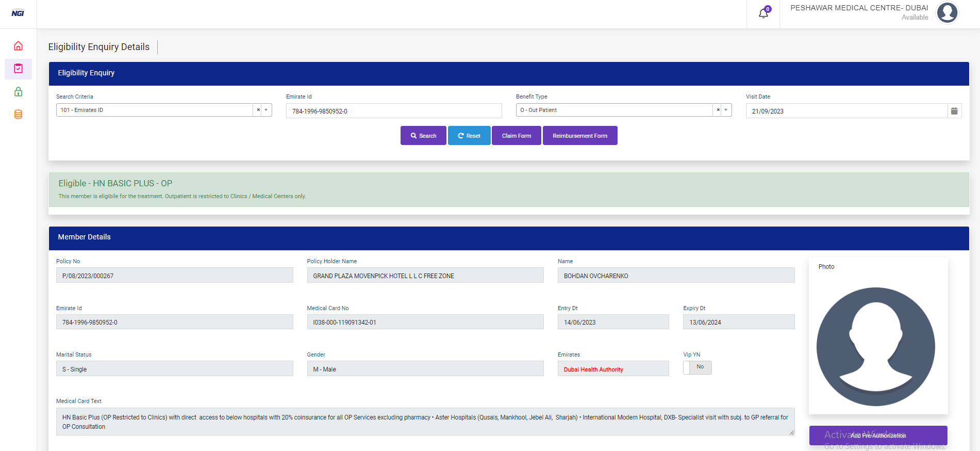Click the Add Pre-Authorization button
Image resolution: width=980 pixels, height=451 pixels.
[x=878, y=436]
